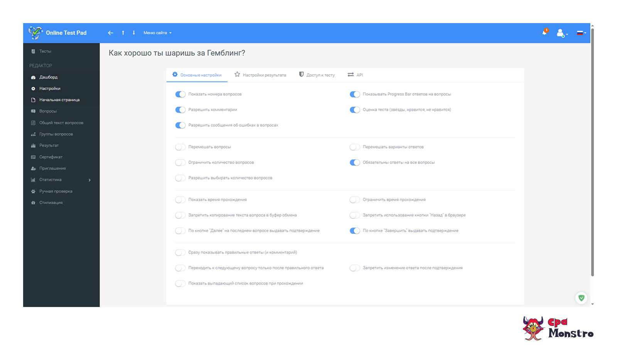Enable Показать время прохождения toggle
Screen dimensions: 617x364
coord(180,200)
